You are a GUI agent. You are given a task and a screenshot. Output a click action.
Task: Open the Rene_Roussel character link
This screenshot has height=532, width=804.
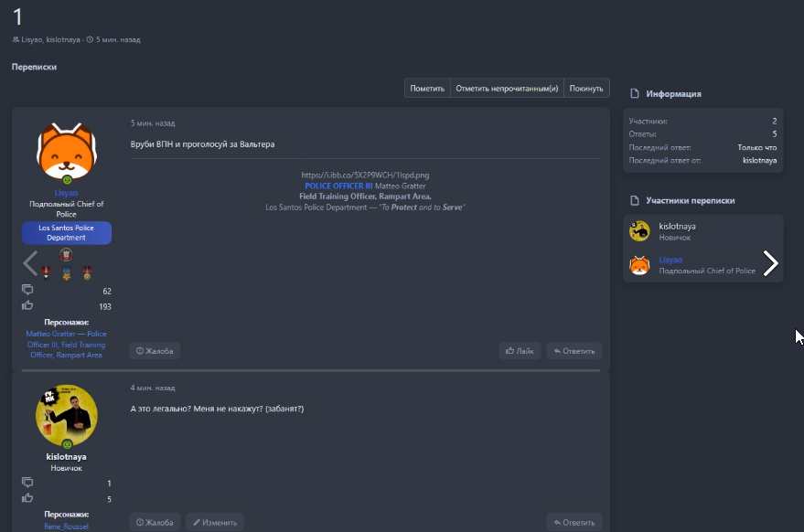[66, 527]
